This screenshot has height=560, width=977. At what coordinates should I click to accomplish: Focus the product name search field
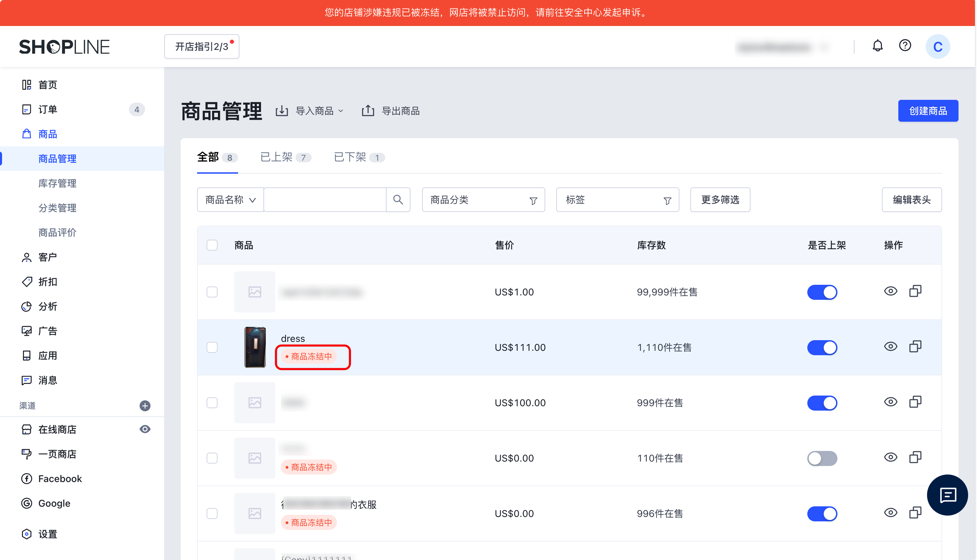[325, 200]
